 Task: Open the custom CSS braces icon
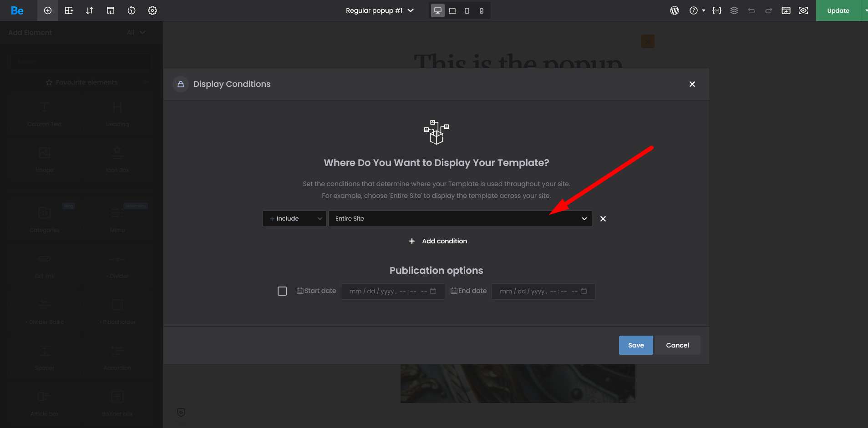click(717, 10)
